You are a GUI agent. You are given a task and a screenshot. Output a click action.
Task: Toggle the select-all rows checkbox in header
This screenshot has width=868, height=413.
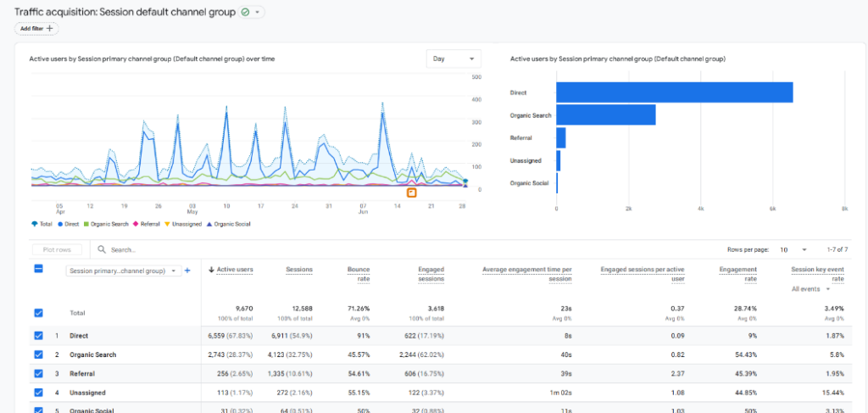coord(39,269)
